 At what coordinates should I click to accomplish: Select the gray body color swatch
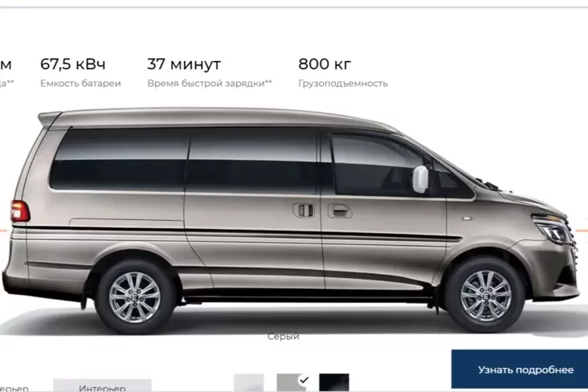(292, 382)
